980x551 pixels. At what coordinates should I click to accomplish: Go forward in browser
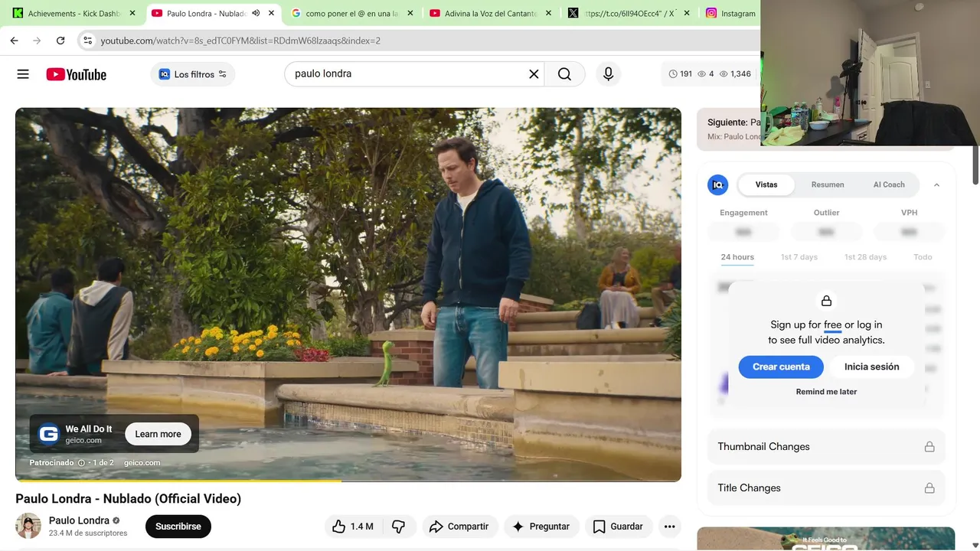tap(37, 41)
